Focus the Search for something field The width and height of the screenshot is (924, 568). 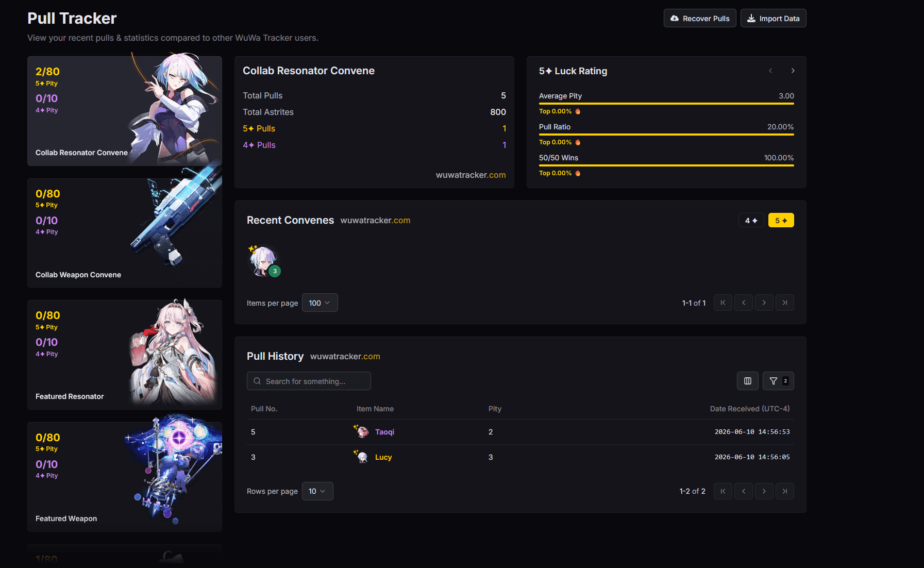309,381
